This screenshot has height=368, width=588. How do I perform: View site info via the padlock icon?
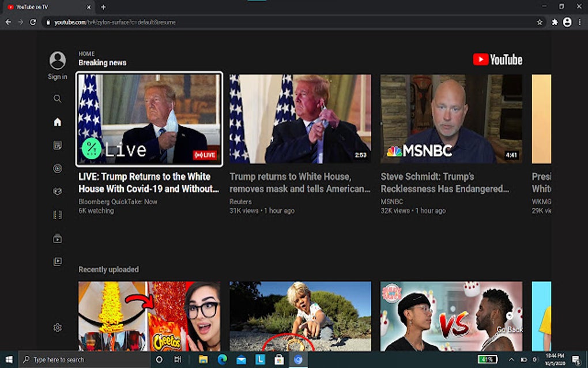pos(48,22)
